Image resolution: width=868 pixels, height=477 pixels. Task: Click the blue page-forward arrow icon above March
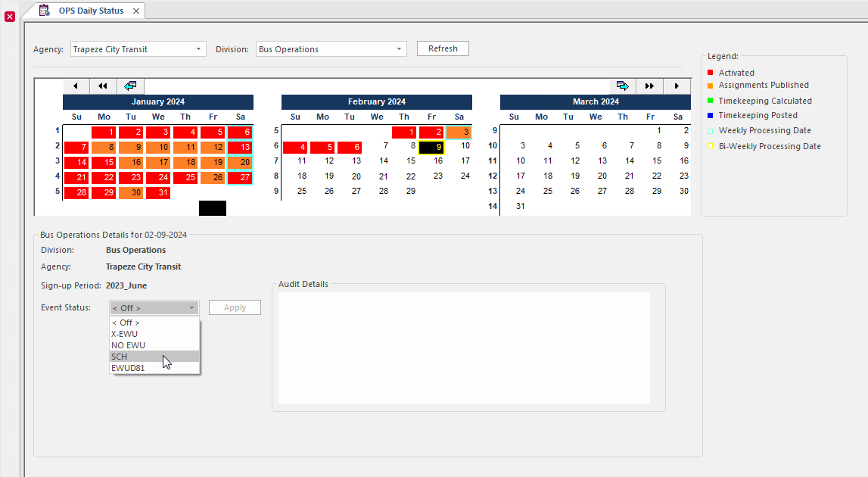(622, 86)
